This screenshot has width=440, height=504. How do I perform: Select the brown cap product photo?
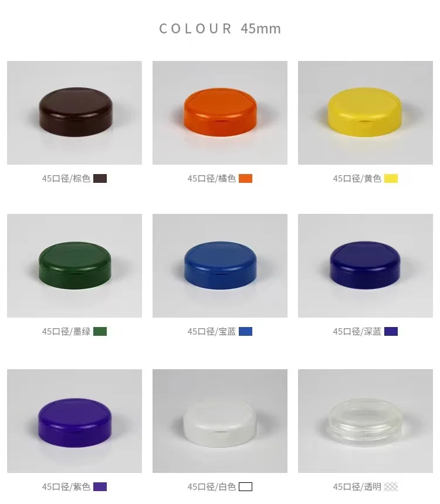[x=75, y=113]
